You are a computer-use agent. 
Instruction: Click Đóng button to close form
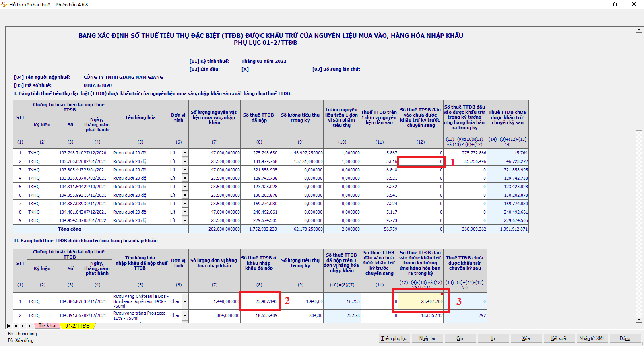pyautogui.click(x=625, y=338)
